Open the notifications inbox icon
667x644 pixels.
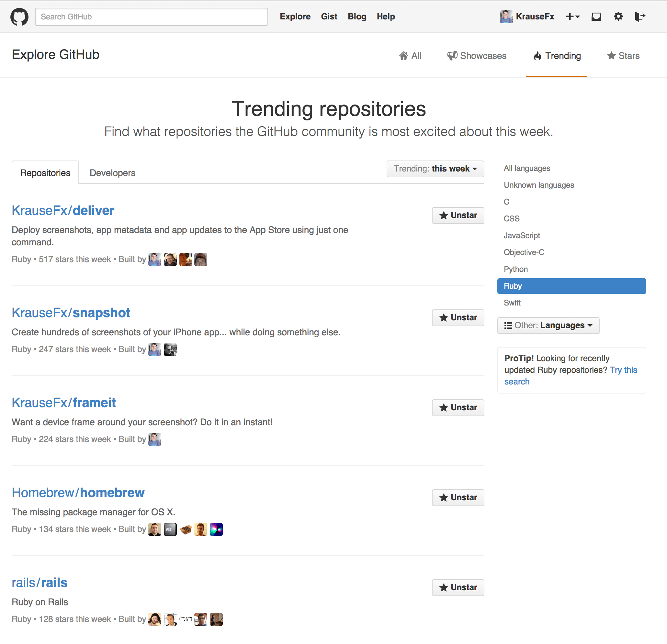596,16
